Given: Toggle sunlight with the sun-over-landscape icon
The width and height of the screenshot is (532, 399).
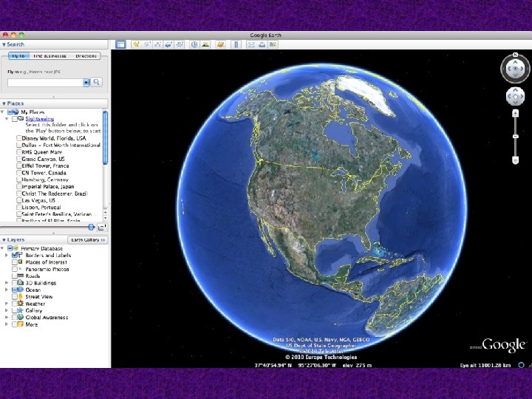Looking at the screenshot, I should [205, 44].
